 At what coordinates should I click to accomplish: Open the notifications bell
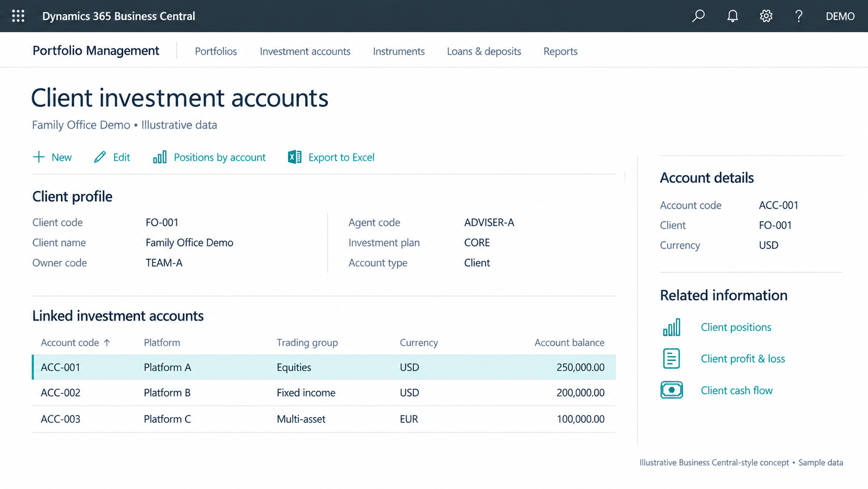click(x=733, y=16)
